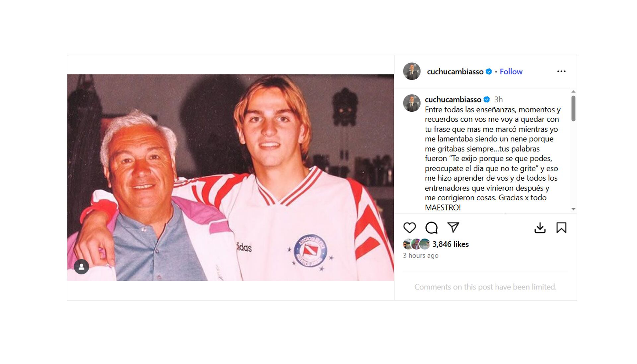Open the three-dot more options menu

tap(561, 71)
